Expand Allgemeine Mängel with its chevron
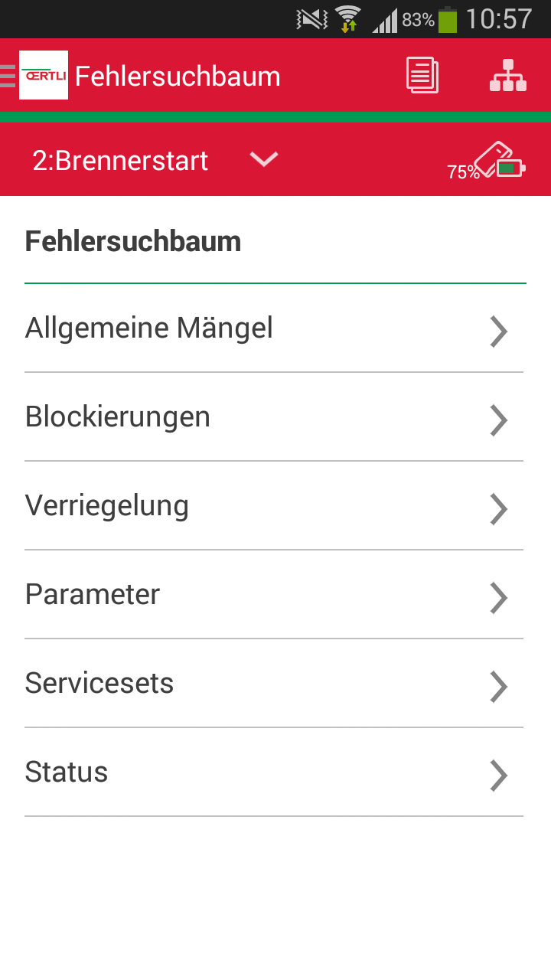 (x=499, y=332)
